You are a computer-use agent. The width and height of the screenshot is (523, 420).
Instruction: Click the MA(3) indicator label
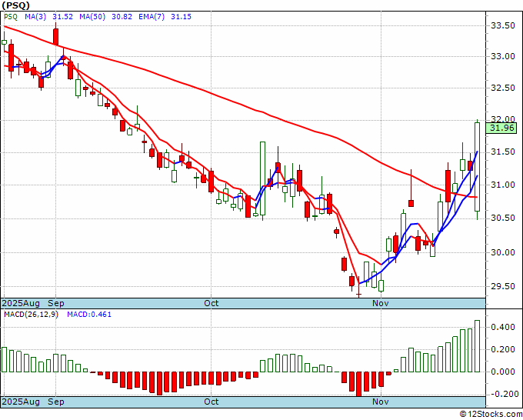(x=35, y=17)
